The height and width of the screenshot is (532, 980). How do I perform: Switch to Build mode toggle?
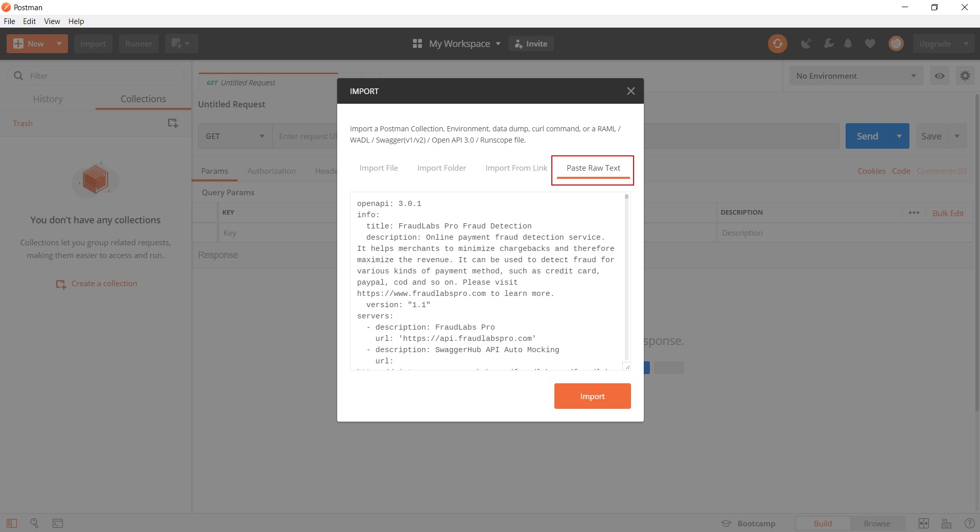pyautogui.click(x=823, y=523)
